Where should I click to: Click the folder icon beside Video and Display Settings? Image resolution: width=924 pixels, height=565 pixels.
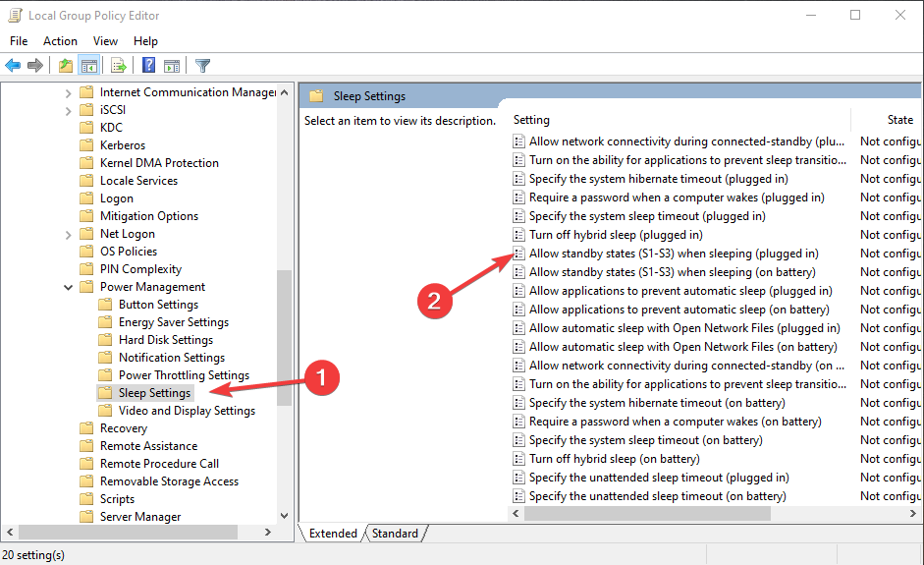click(105, 411)
